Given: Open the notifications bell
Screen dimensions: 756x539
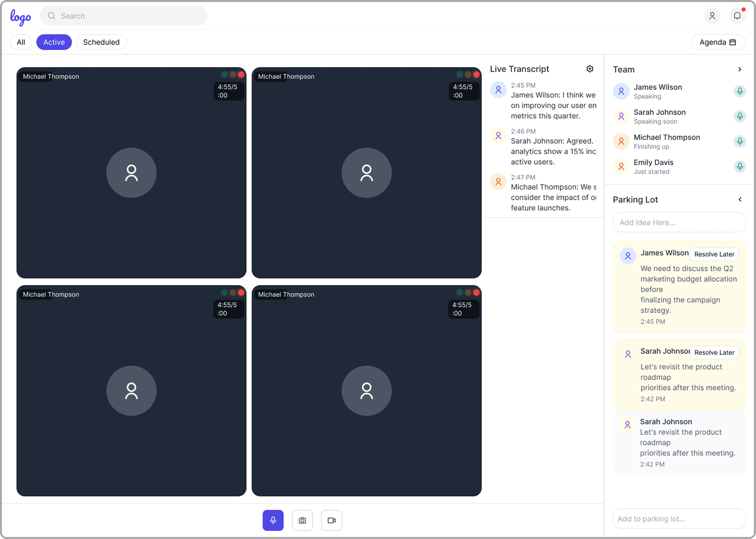Looking at the screenshot, I should click(737, 16).
